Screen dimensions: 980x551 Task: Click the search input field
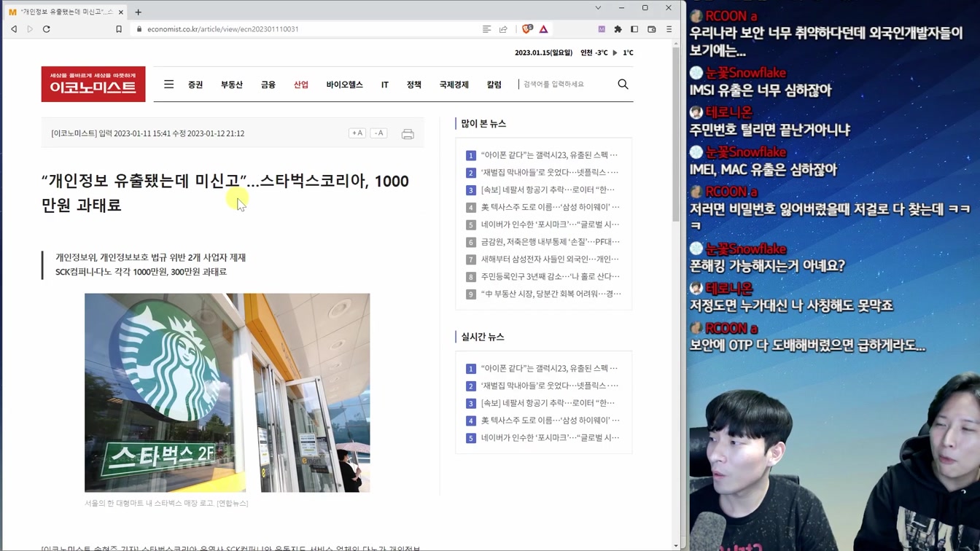pos(565,84)
